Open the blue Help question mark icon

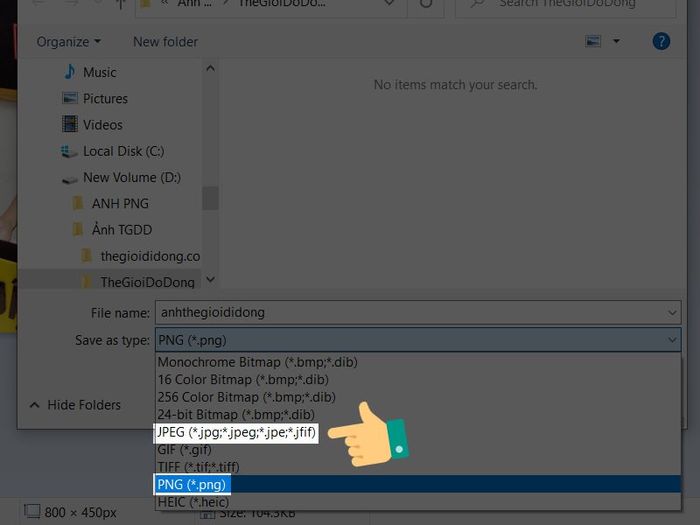pos(661,42)
